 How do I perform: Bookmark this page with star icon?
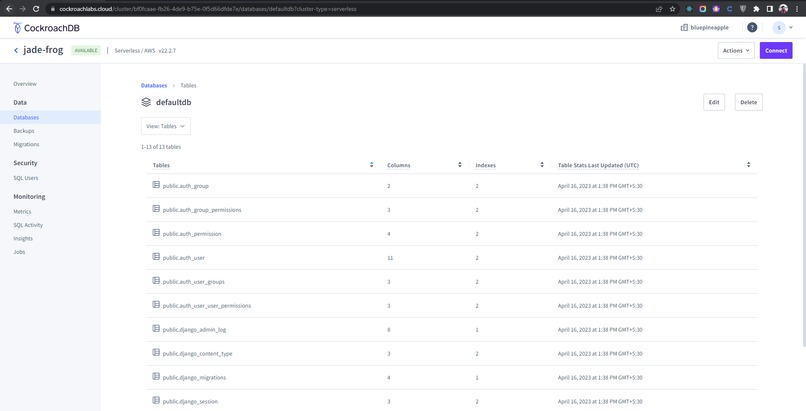[672, 9]
